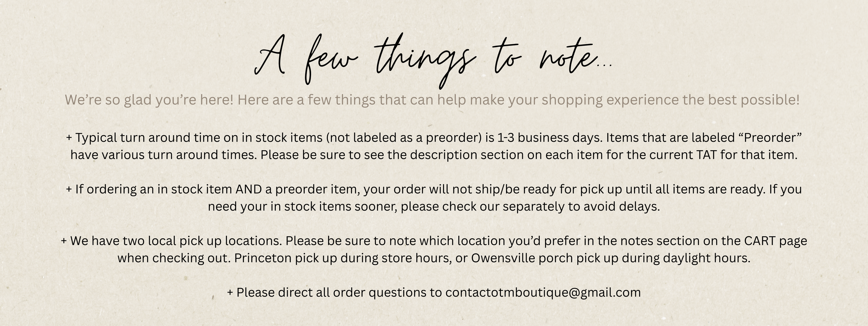Click the "A few things to note" script heading

[433, 61]
